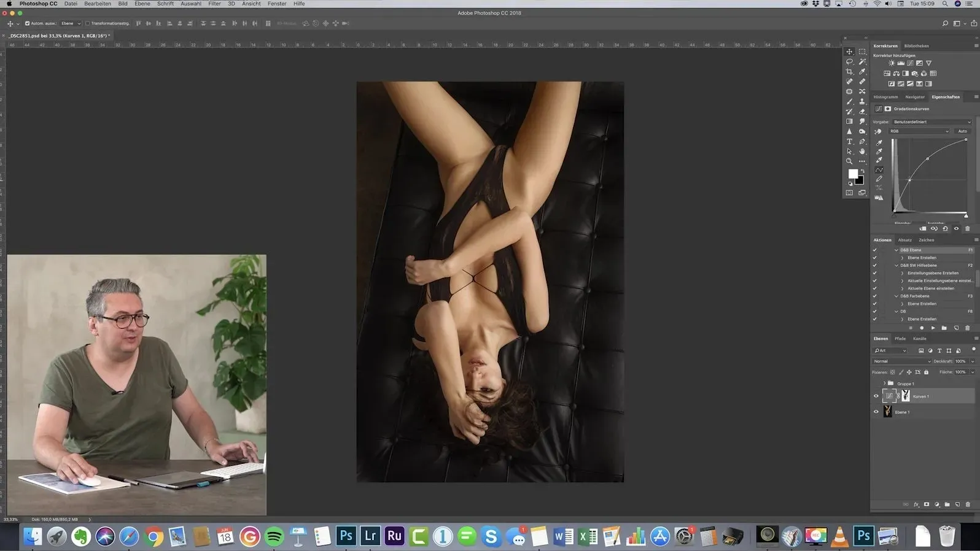Enable the Transformationsstrg. checkbox

point(87,23)
